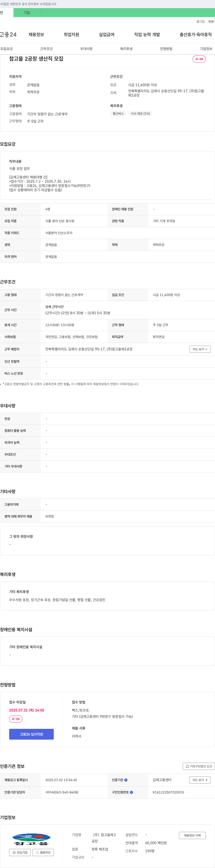The height and width of the screenshot is (868, 215).
Task: Click the 구인인증번호 help question-mark icon
Action: click(131, 792)
